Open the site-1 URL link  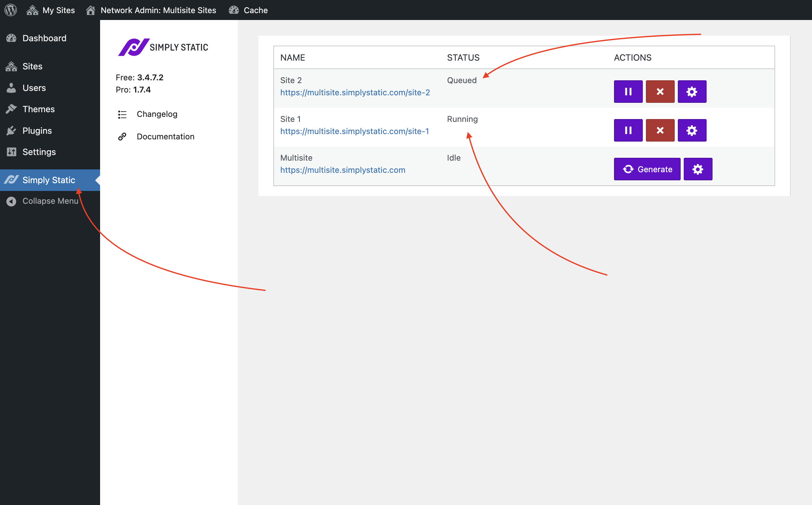[354, 131]
